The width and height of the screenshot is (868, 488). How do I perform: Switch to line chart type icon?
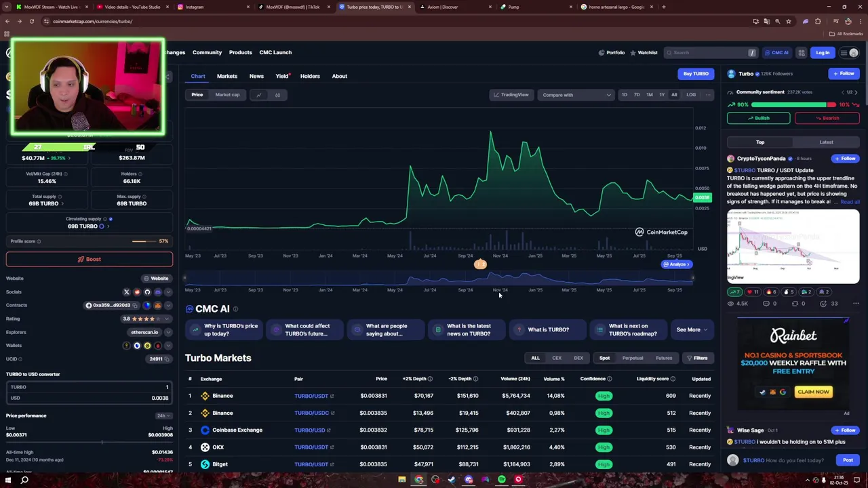point(258,95)
